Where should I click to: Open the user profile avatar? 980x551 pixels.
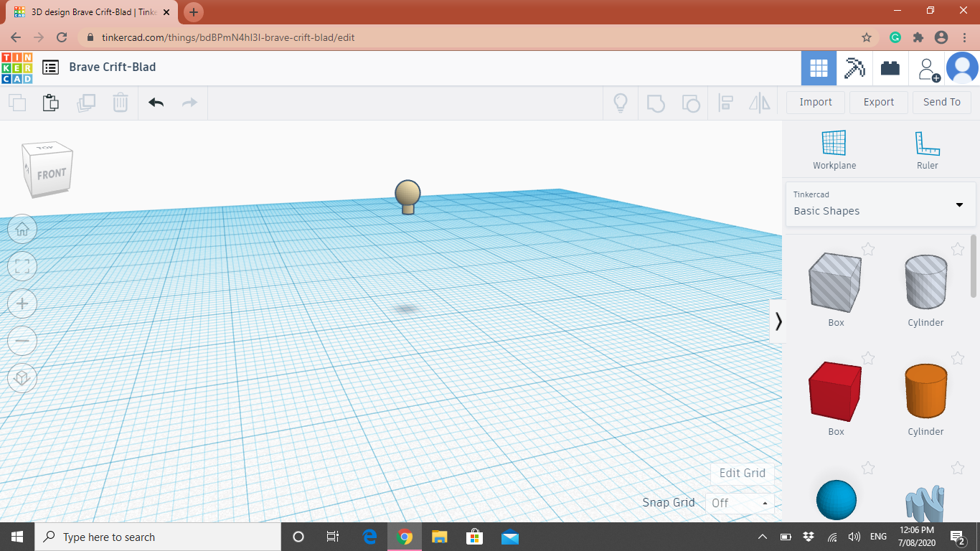point(962,68)
